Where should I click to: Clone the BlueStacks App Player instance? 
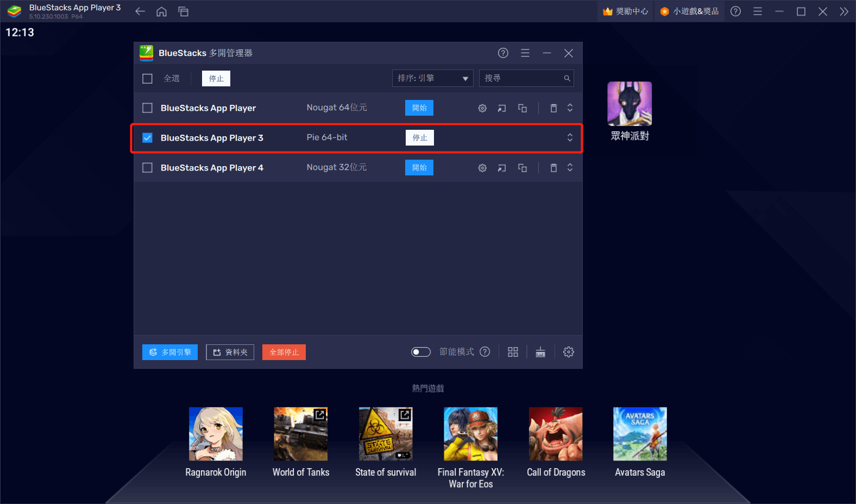coord(523,108)
